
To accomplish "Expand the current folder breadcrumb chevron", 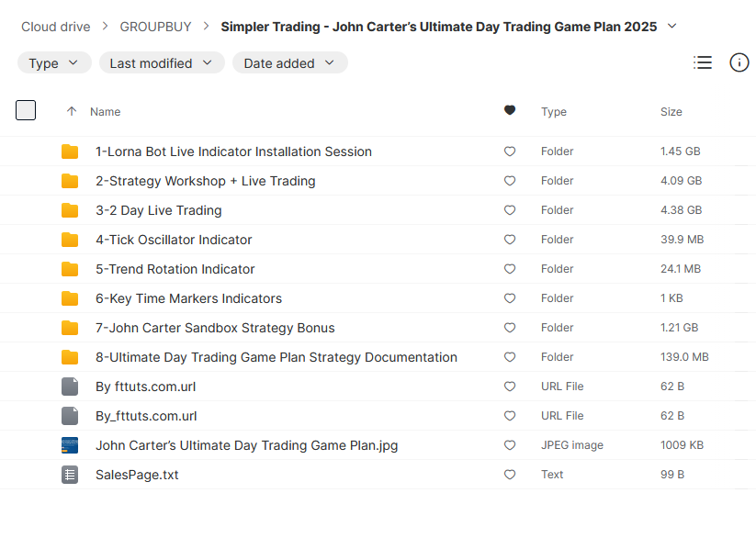I will (672, 26).
